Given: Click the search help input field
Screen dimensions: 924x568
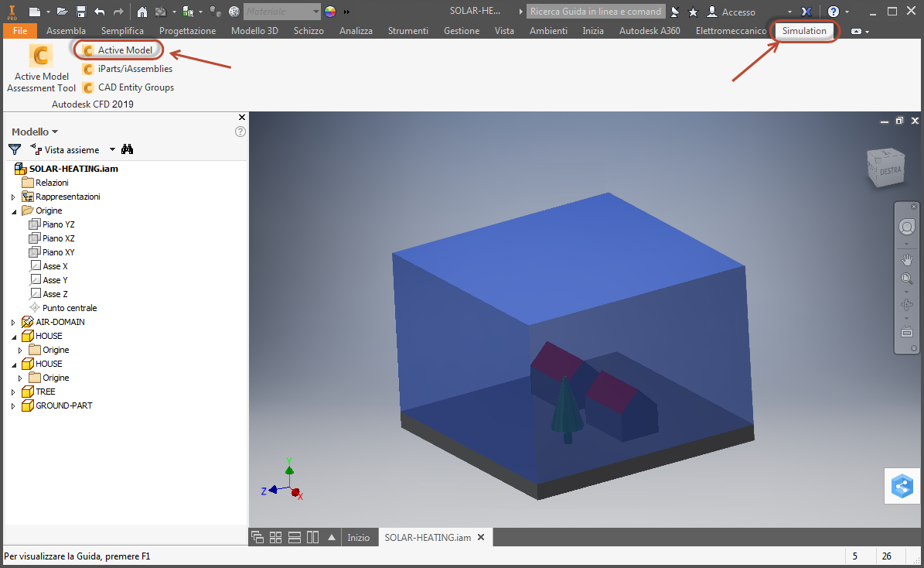Looking at the screenshot, I should click(x=596, y=11).
